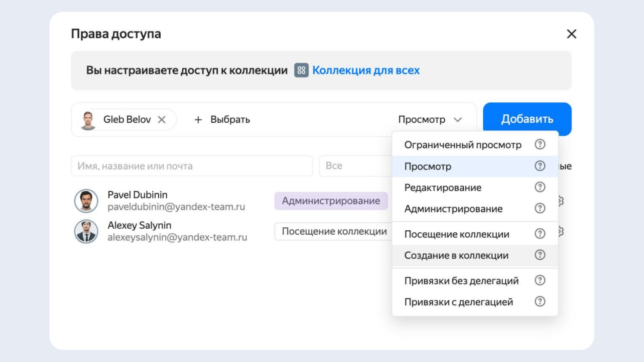
Task: Open help icon for Просмотр option
Action: (x=540, y=166)
